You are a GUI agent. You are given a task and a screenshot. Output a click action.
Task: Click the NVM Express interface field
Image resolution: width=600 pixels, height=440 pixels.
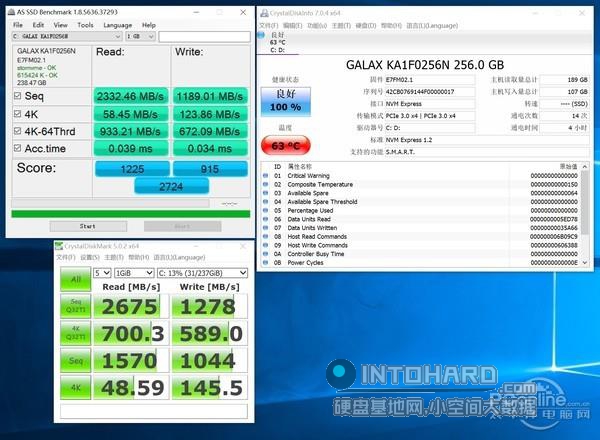[x=430, y=104]
